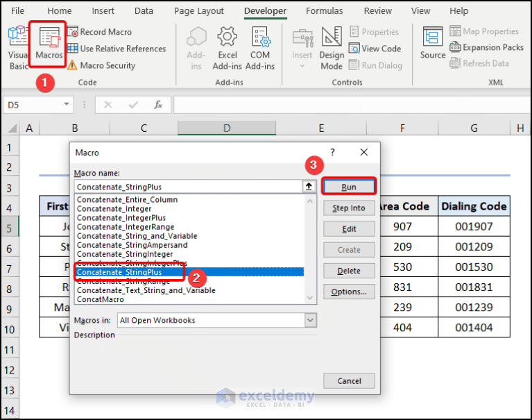Open macro Options...

tap(349, 292)
